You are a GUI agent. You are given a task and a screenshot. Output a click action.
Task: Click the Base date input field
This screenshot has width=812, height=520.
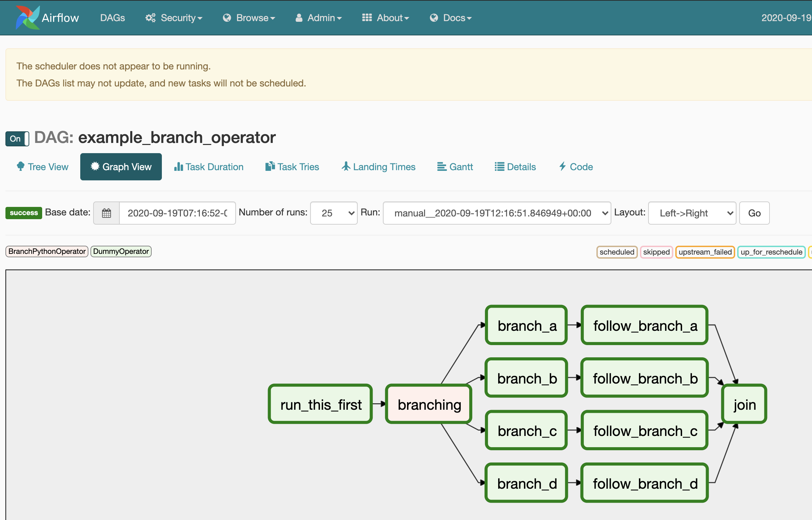[177, 213]
